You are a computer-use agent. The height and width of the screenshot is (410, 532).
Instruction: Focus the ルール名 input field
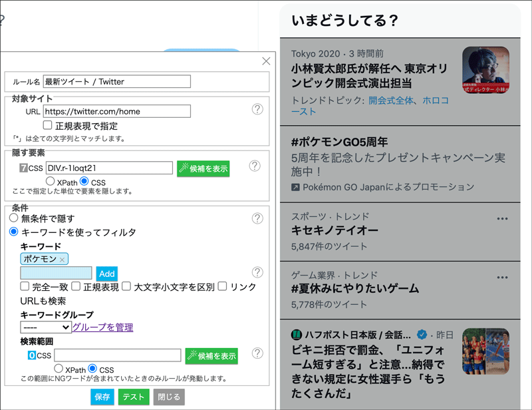(x=117, y=81)
